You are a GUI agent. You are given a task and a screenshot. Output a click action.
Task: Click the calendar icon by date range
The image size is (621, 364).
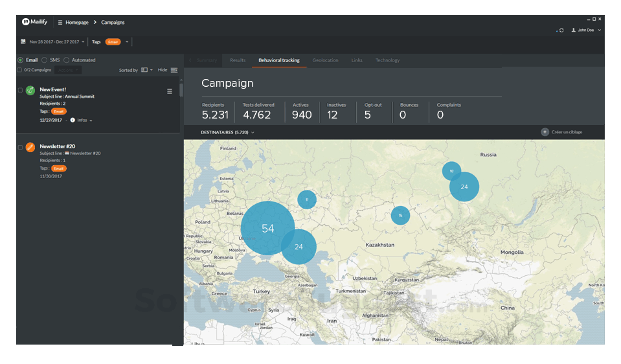(x=23, y=42)
